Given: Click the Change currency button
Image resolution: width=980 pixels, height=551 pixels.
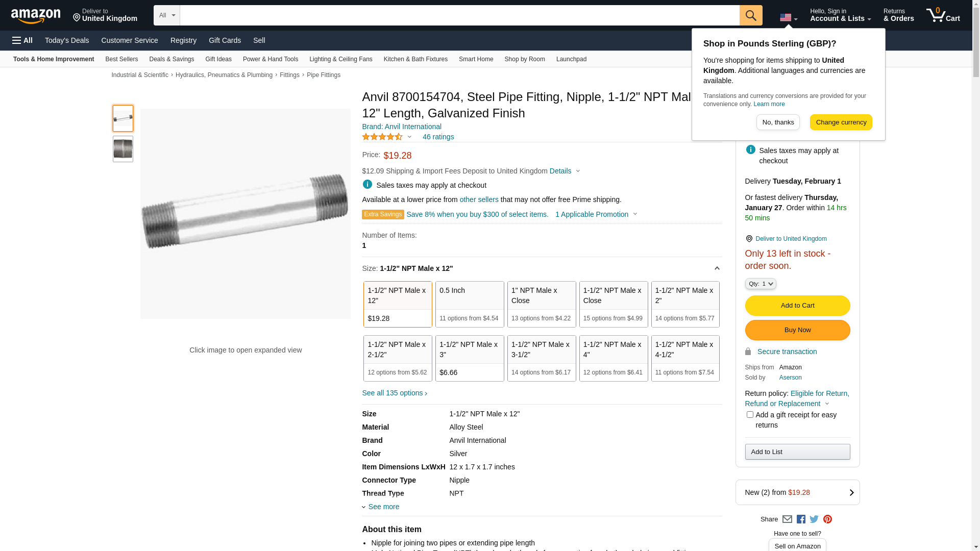Looking at the screenshot, I should tap(841, 122).
